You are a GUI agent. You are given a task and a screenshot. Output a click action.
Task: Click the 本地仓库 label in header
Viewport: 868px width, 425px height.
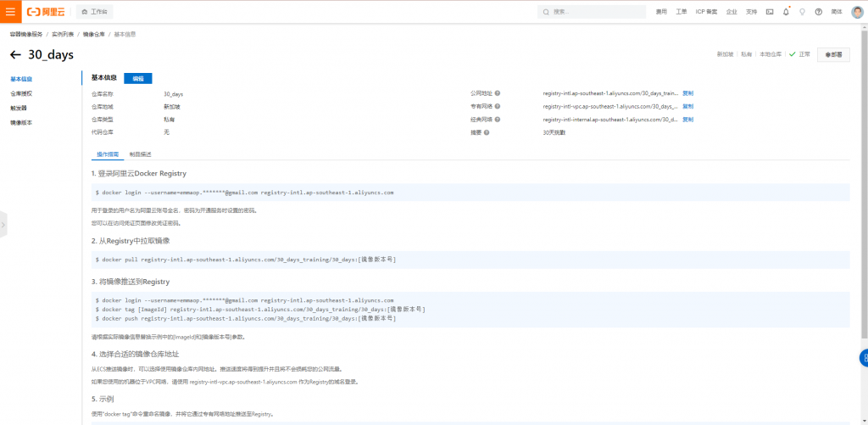[x=770, y=54]
